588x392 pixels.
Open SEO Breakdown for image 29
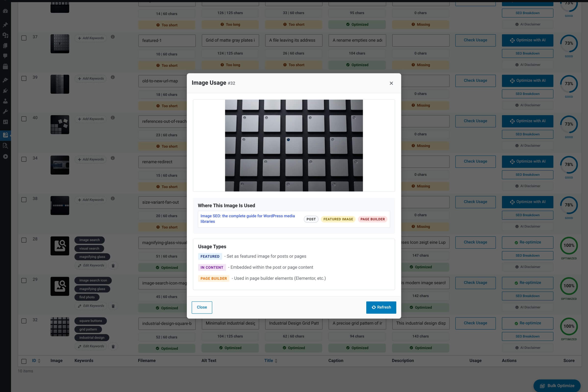point(527,296)
